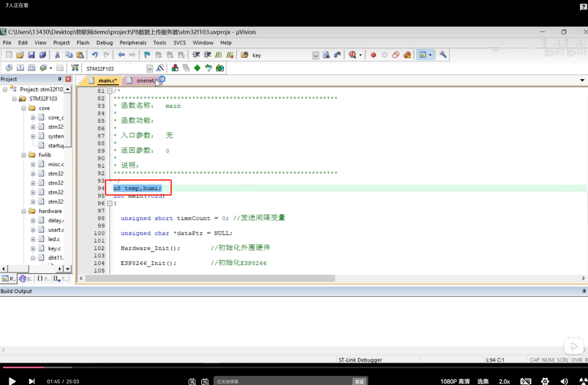Pin the Build Output panel
Screen dimensions: 588x385
point(584,291)
